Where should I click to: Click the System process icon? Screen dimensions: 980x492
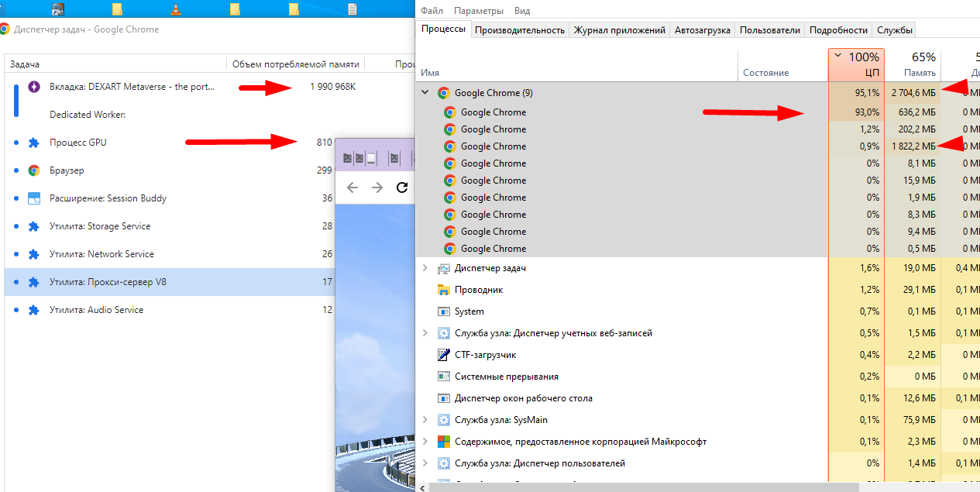pos(444,311)
